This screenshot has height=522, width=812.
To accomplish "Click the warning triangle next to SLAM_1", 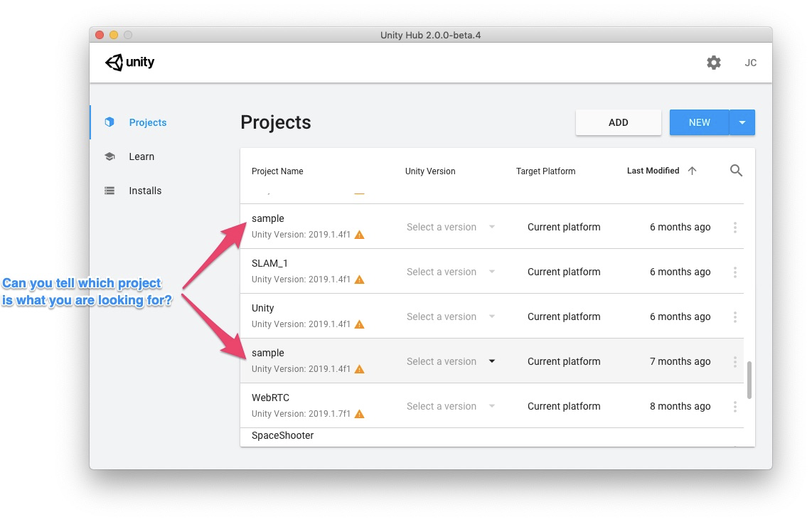I will 359,279.
